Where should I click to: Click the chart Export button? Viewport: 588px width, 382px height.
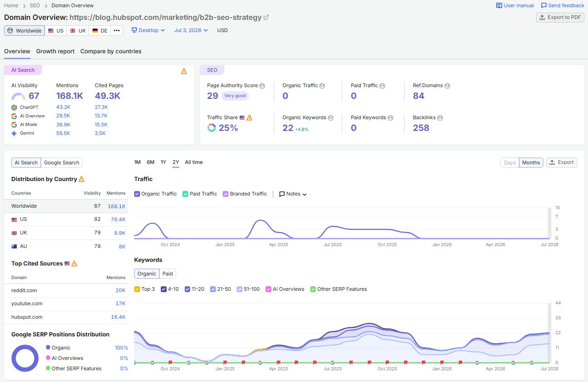(x=561, y=163)
